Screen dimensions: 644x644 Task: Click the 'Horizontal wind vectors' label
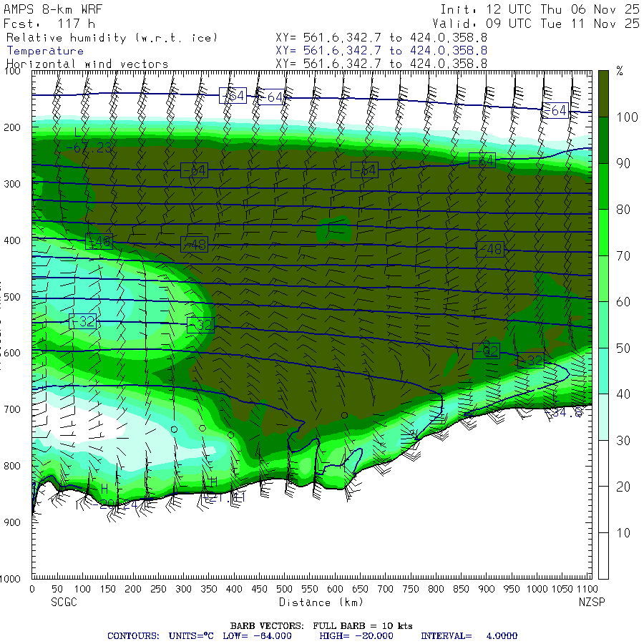coord(87,64)
